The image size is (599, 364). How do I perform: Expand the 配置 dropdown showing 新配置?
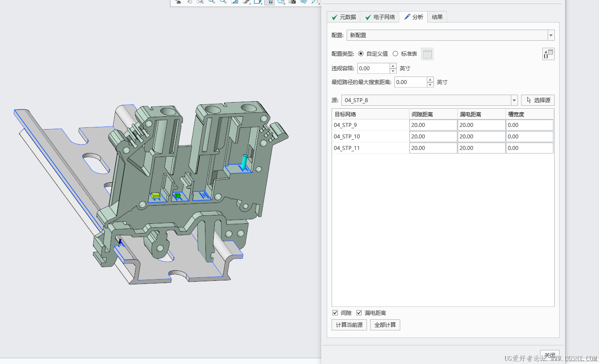[x=551, y=35]
